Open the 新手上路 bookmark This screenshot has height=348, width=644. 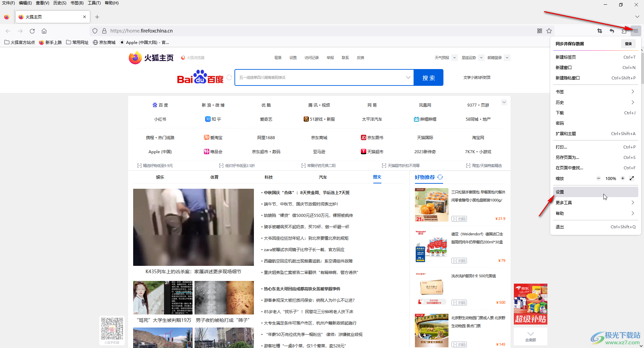(50, 42)
